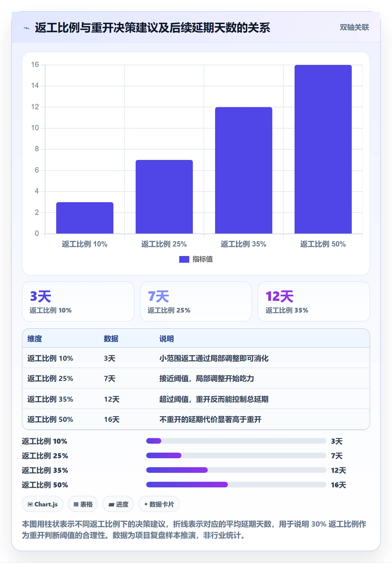The width and height of the screenshot is (392, 563).
Task: Click table cell 接近阈值，局部调整开始吃力
Action: (x=207, y=378)
